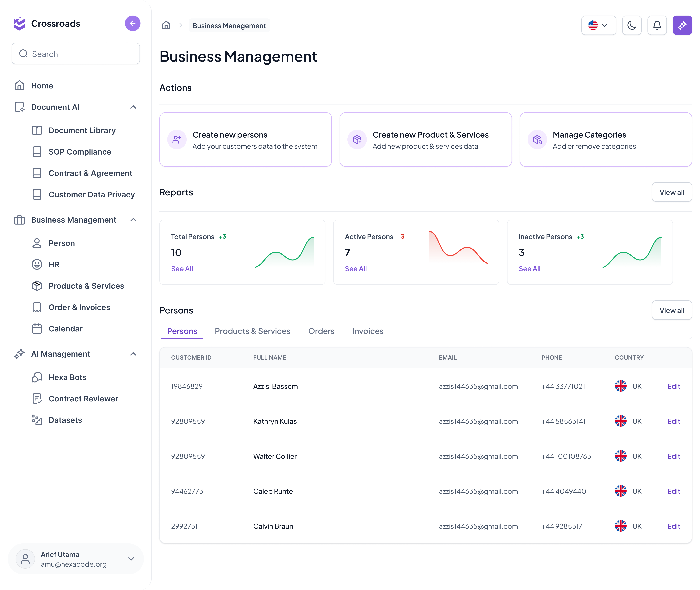Click customer ID 94462773
This screenshot has width=700, height=590.
[187, 491]
